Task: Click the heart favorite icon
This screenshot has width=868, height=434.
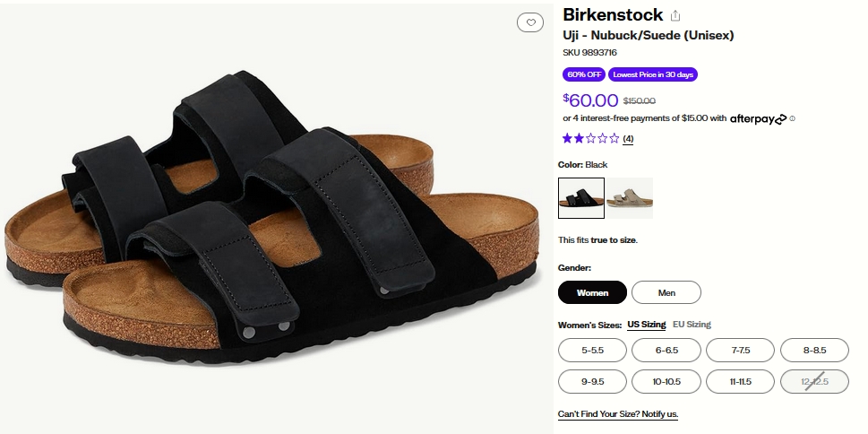Action: (x=530, y=22)
